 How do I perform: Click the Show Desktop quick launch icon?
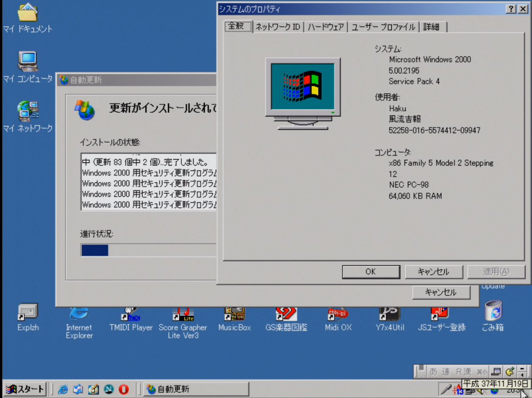[93, 389]
